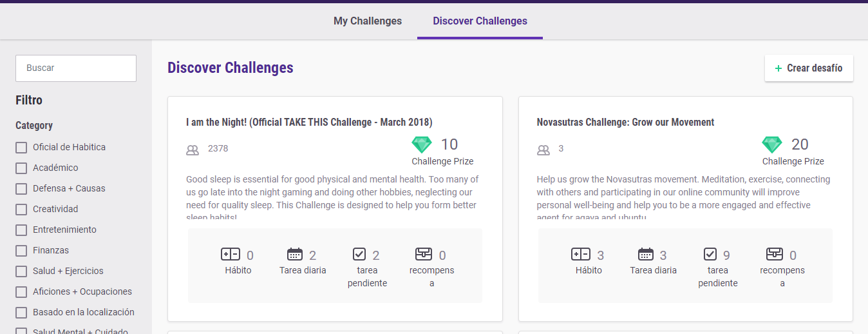Click Tarea diaria calendar icon in first card
The width and height of the screenshot is (868, 334).
click(295, 254)
